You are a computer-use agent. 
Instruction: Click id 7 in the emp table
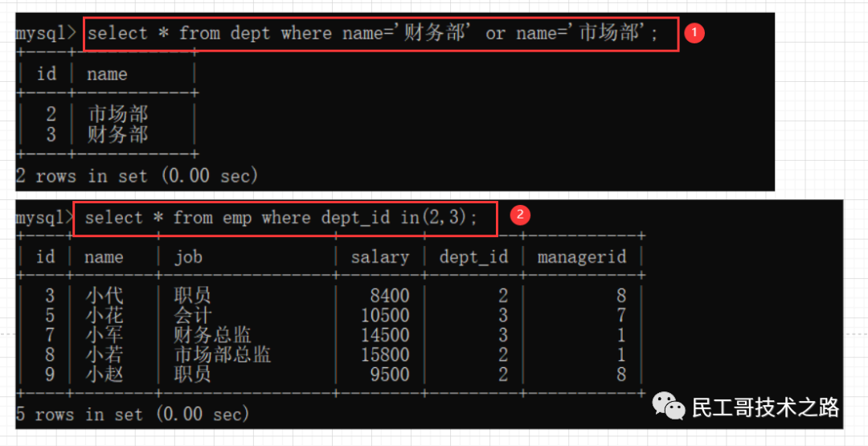tap(50, 335)
